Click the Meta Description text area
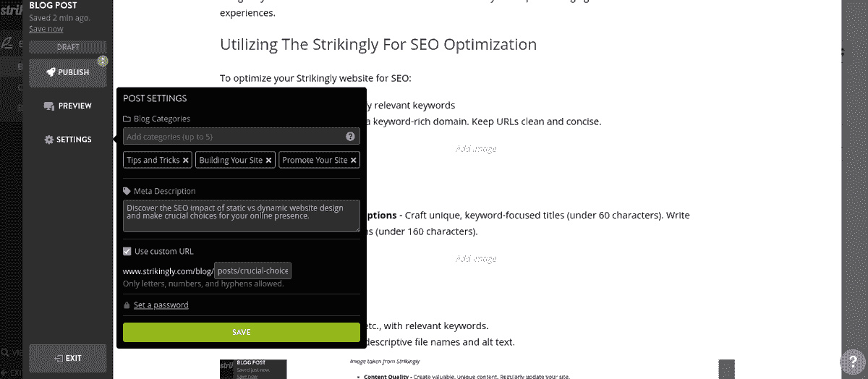The width and height of the screenshot is (868, 379). tap(241, 216)
